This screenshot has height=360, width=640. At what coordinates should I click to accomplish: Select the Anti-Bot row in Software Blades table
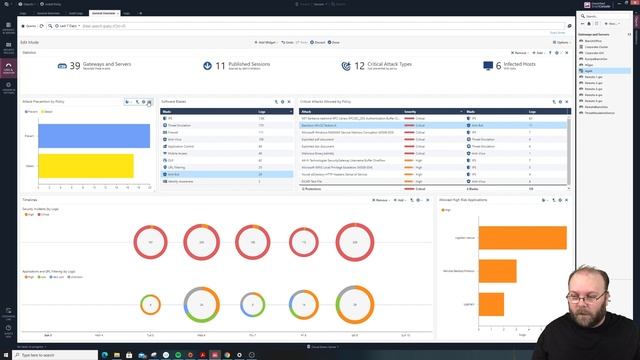(227, 174)
